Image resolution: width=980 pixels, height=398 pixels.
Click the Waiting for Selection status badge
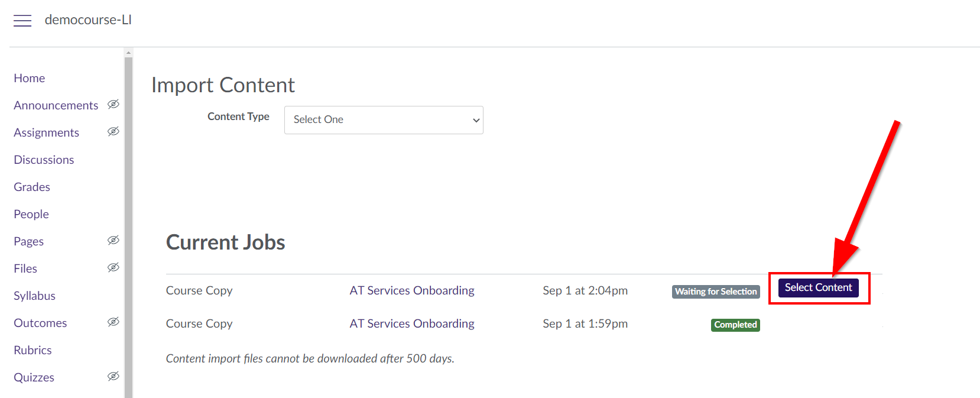tap(716, 292)
